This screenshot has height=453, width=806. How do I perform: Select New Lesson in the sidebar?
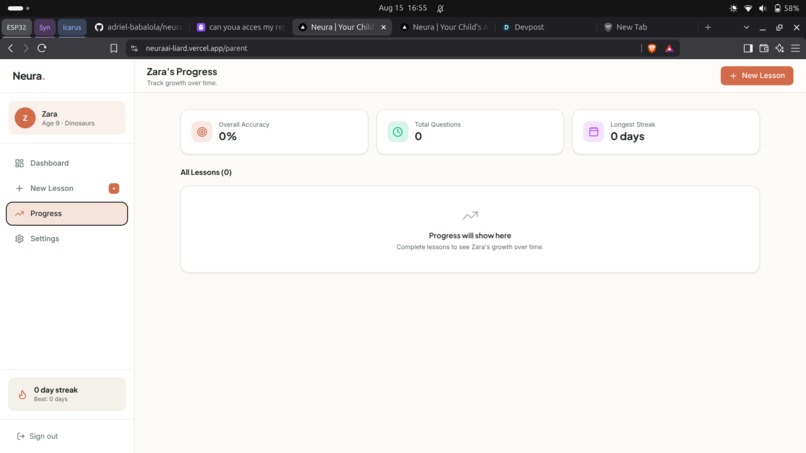click(67, 188)
